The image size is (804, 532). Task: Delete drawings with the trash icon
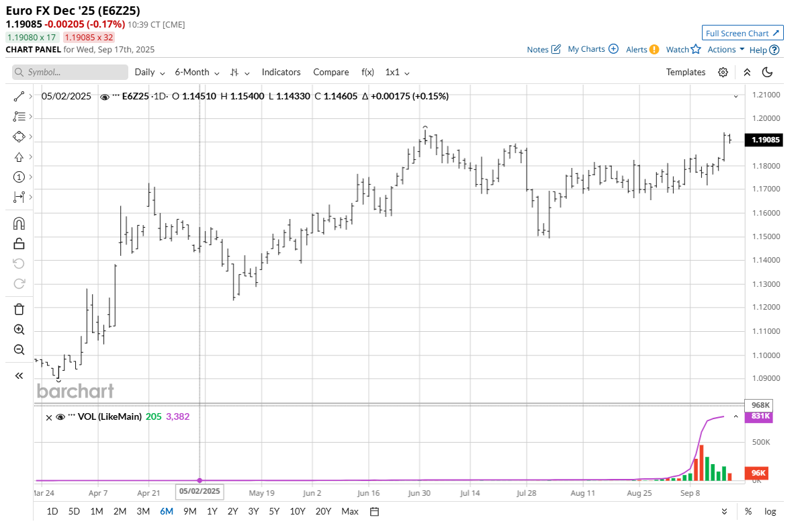tap(19, 310)
